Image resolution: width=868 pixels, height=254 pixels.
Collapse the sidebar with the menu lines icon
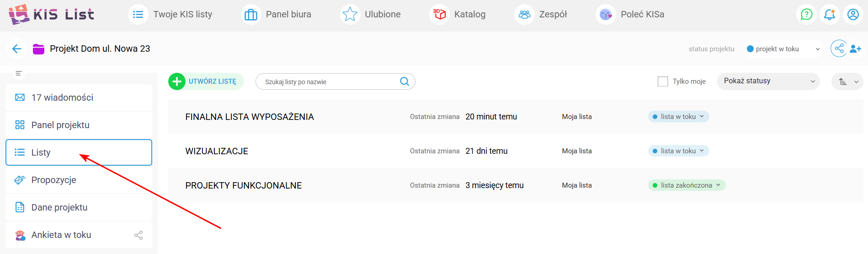point(19,73)
